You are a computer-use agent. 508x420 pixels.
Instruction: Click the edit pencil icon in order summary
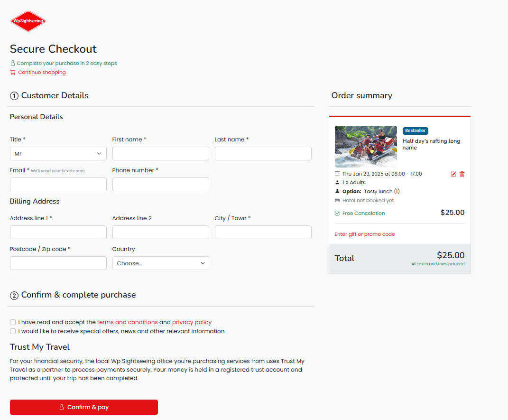pos(453,174)
